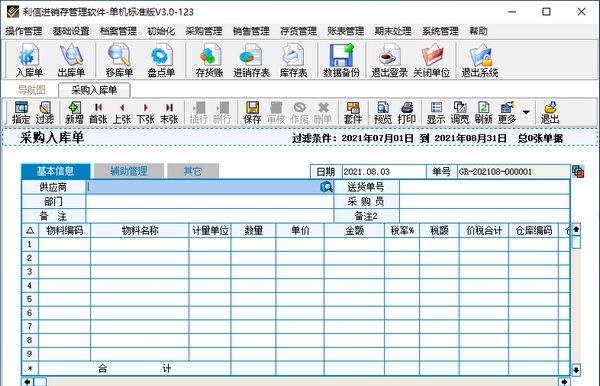Open the 帮助 menu
The image size is (600, 386).
[x=478, y=31]
